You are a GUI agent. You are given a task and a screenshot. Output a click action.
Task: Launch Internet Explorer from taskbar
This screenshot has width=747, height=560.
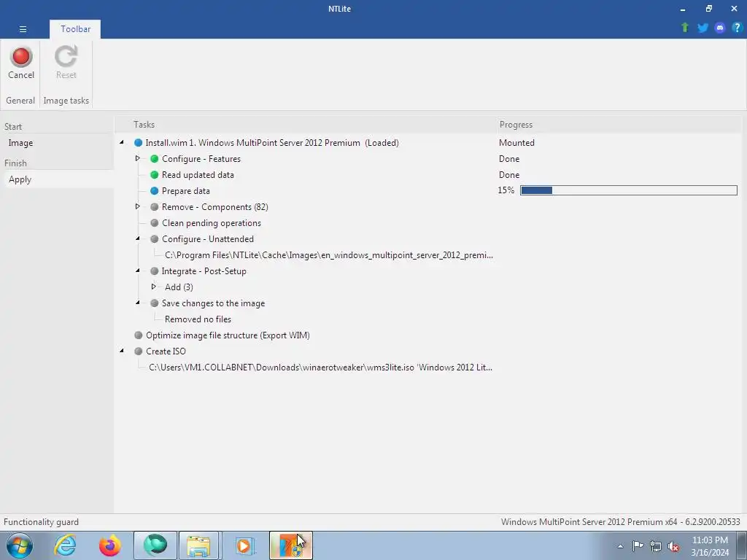point(65,545)
